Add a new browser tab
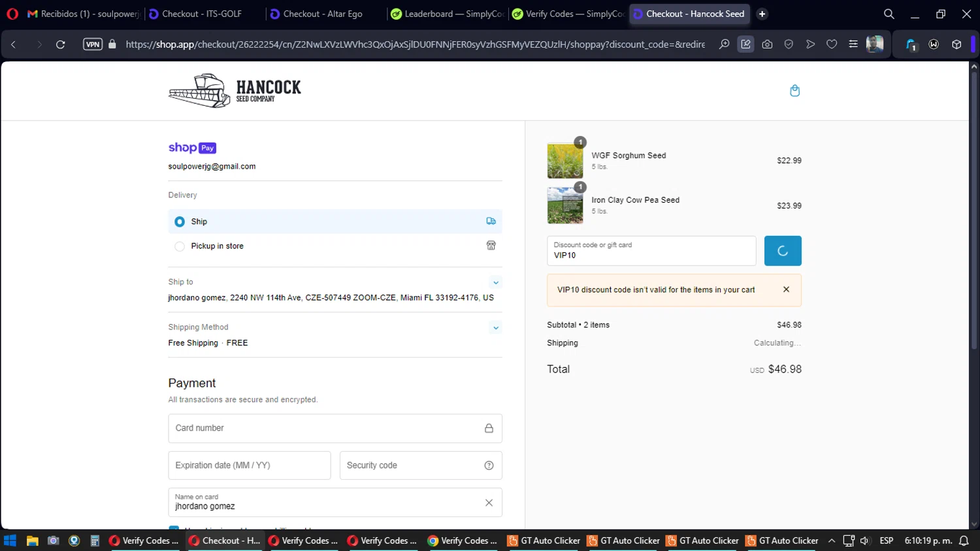Screen dimensions: 980x551 coord(762,14)
